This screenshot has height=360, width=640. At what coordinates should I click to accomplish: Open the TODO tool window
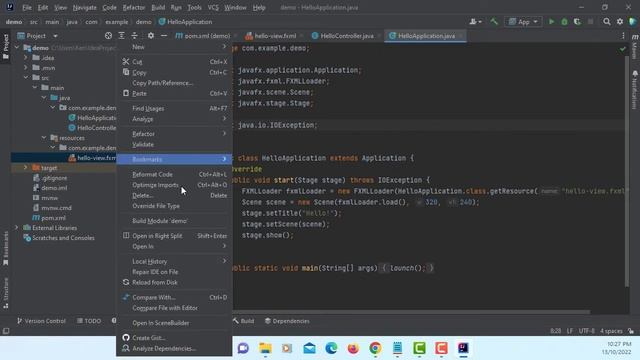coord(89,321)
